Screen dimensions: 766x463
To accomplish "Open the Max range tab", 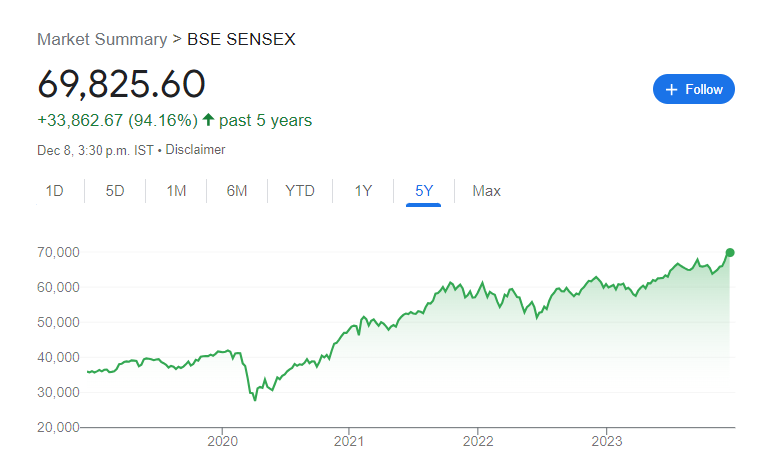I will [486, 190].
